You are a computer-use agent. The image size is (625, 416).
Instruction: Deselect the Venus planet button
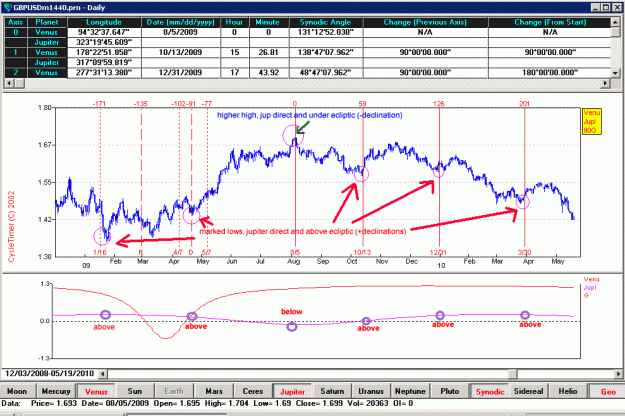(96, 391)
